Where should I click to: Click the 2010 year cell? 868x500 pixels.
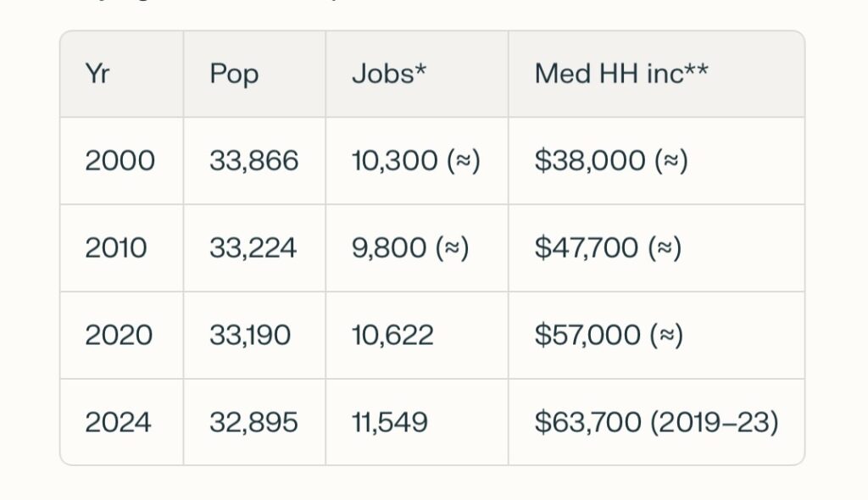116,248
